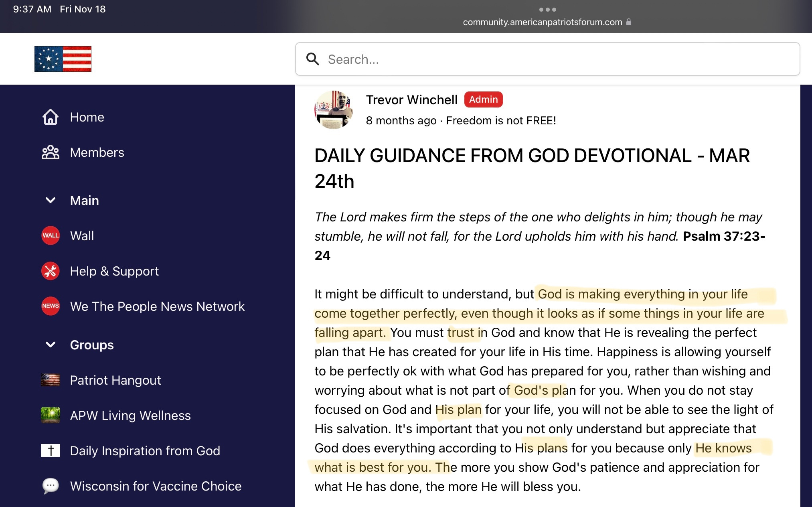Click the Daily Inspiration cross icon

(51, 450)
